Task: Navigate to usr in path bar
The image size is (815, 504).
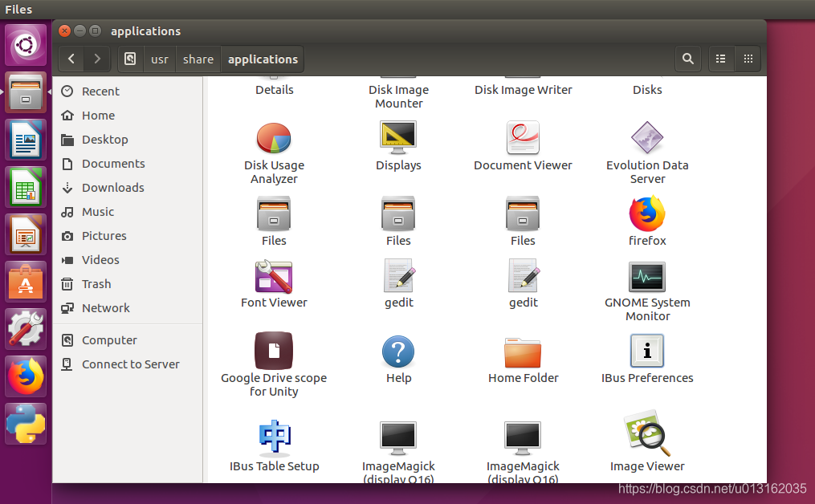Action: [x=160, y=59]
